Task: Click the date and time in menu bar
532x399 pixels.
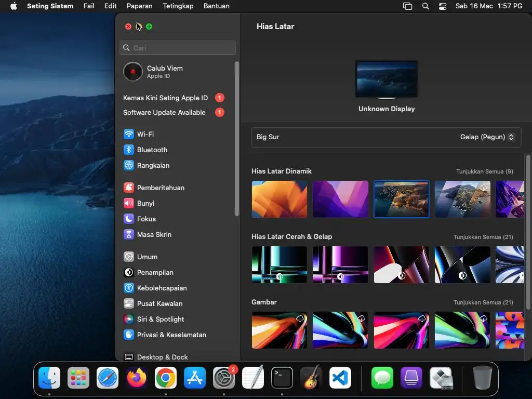Action: tap(488, 6)
